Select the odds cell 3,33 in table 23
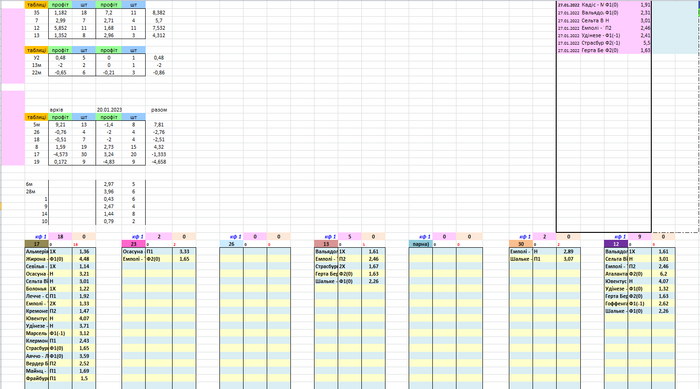Image resolution: width=700 pixels, height=389 pixels. (184, 252)
